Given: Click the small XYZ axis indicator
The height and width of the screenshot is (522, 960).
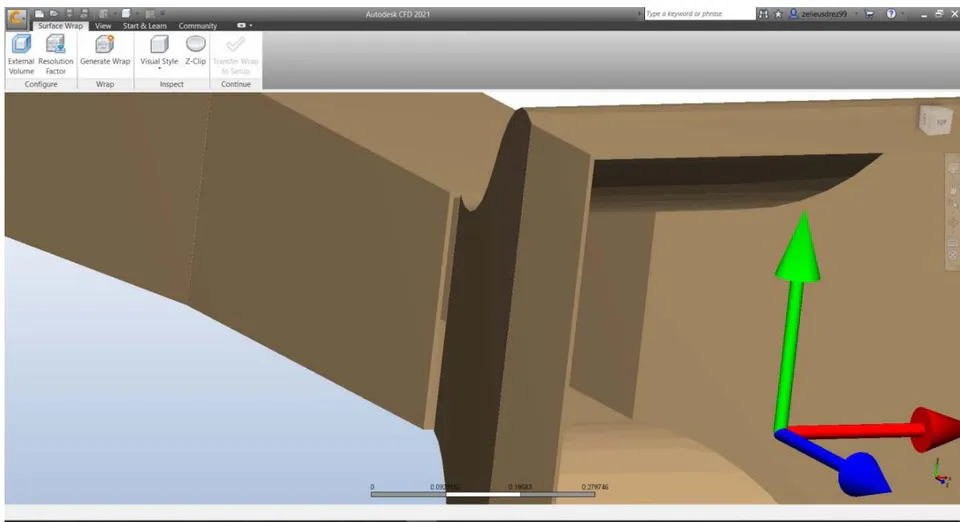Looking at the screenshot, I should point(942,472).
